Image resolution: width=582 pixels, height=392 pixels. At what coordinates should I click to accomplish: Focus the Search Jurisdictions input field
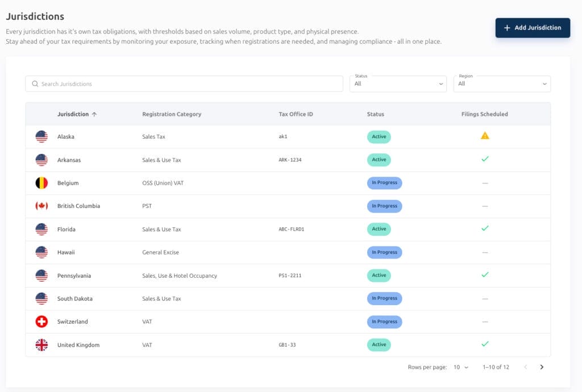184,84
